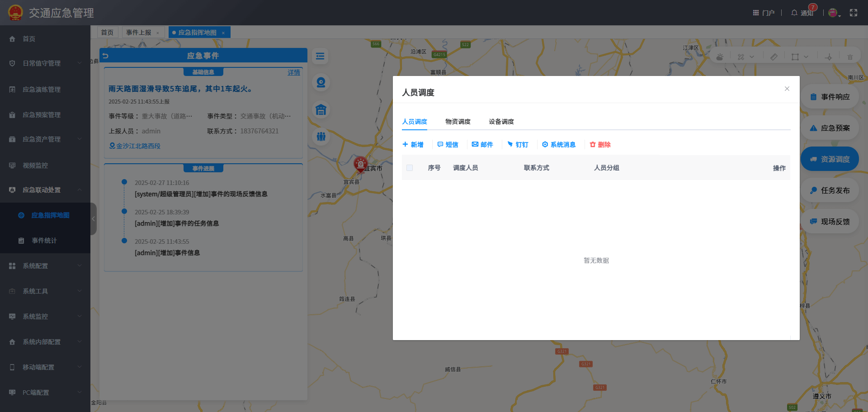Screen dimensions: 868x412
Task: Click the personnel group icon on map sidebar
Action: (x=321, y=137)
